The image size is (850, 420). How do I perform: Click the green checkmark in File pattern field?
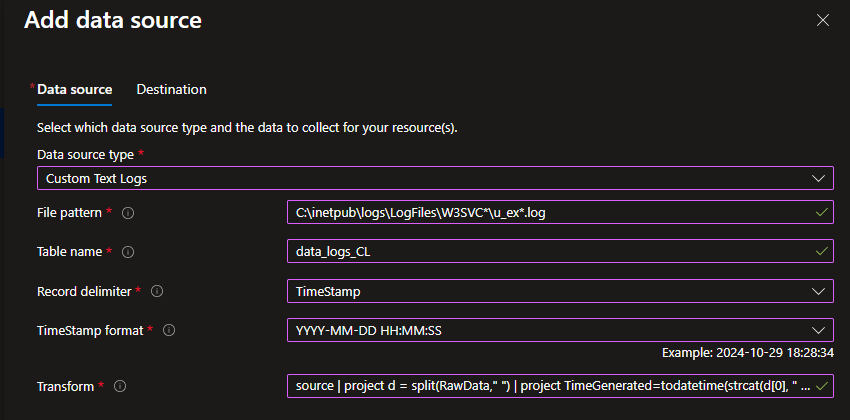(x=822, y=212)
